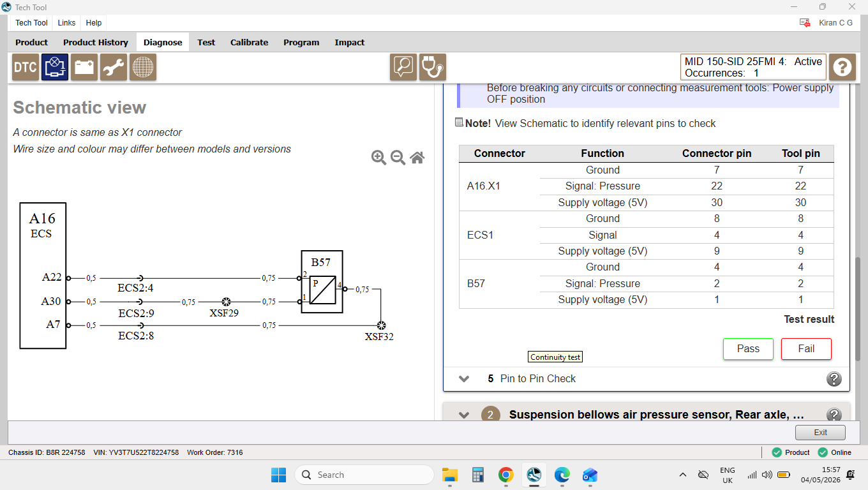The width and height of the screenshot is (868, 490).
Task: Mark the test result as Pass
Action: [x=748, y=349]
